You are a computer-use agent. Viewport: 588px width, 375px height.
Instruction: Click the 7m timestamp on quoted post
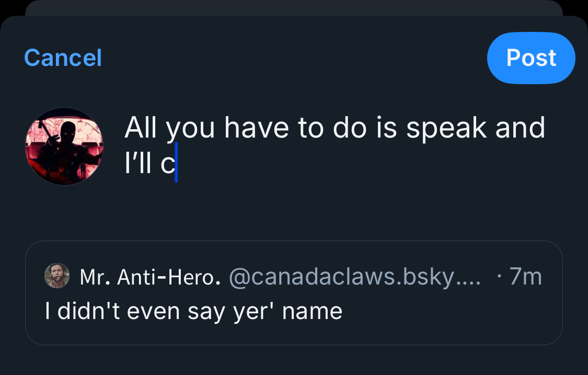click(524, 277)
